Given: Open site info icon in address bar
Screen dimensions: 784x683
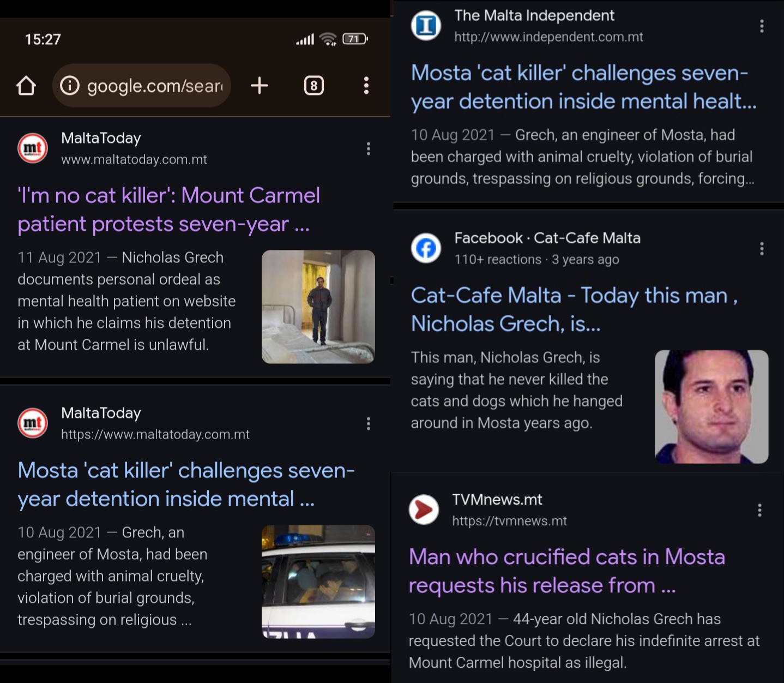Looking at the screenshot, I should coord(70,86).
